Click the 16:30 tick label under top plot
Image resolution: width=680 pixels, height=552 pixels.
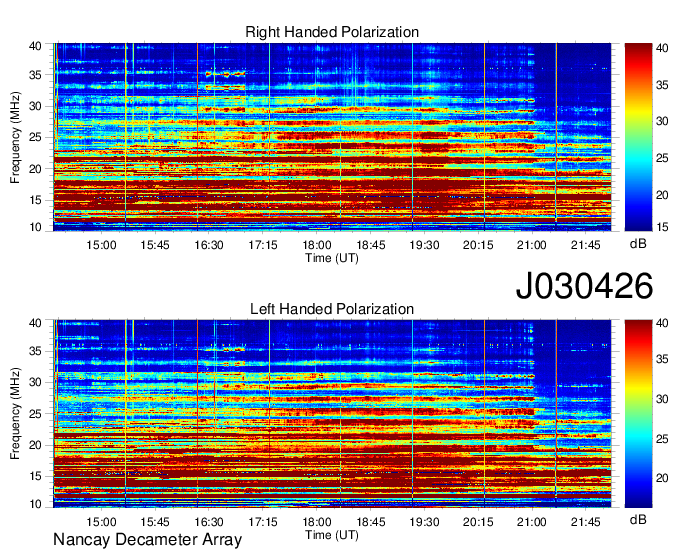pyautogui.click(x=209, y=245)
